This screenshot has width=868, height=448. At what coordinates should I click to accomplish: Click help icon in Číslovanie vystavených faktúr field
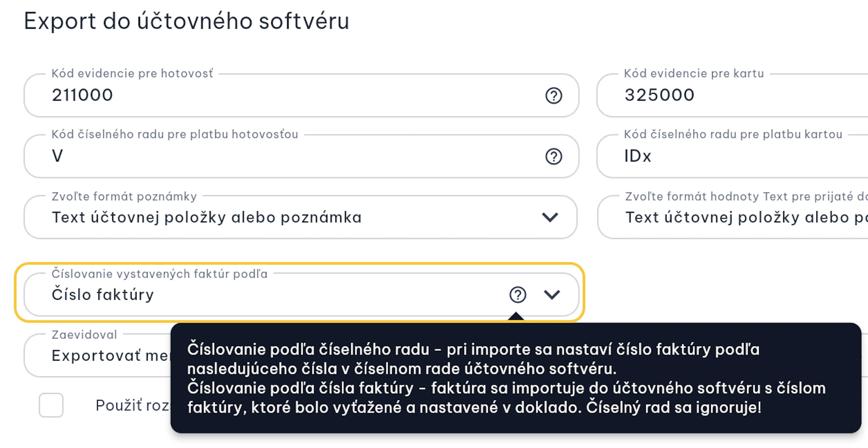click(518, 295)
